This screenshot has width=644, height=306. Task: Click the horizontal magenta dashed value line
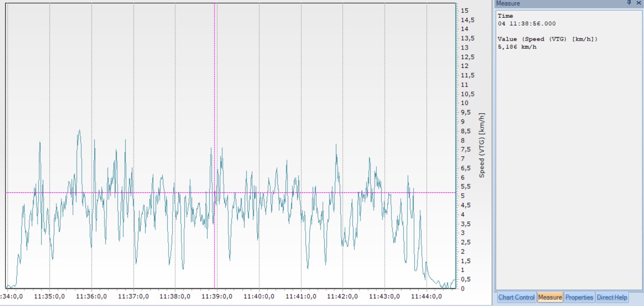310,192
